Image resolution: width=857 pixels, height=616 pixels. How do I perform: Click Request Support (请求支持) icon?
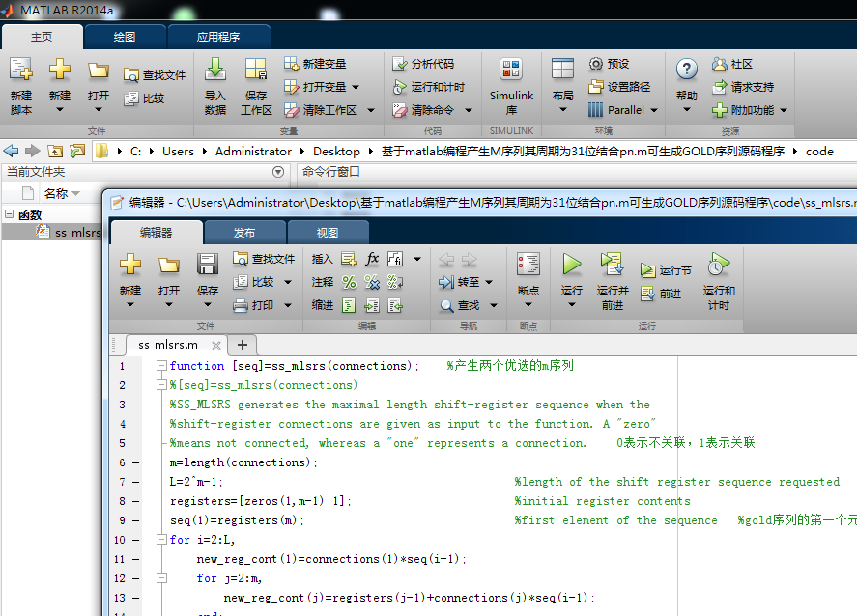719,87
